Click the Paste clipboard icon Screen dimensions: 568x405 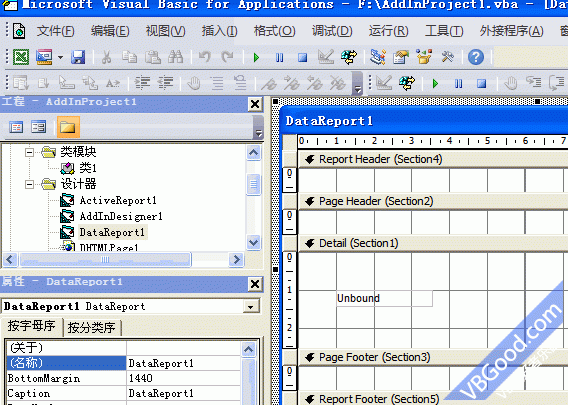coord(153,57)
